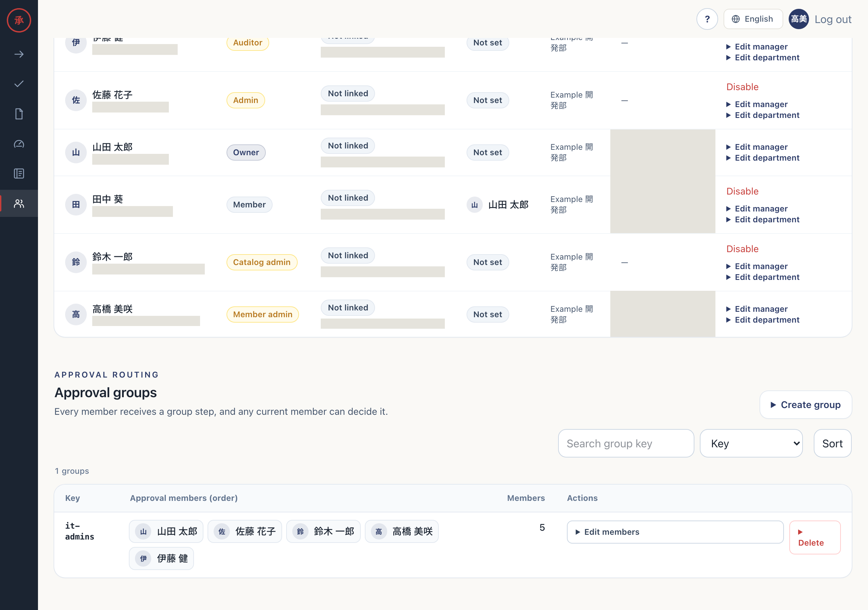The height and width of the screenshot is (610, 868).
Task: Click the red app logo icon
Action: click(x=19, y=20)
